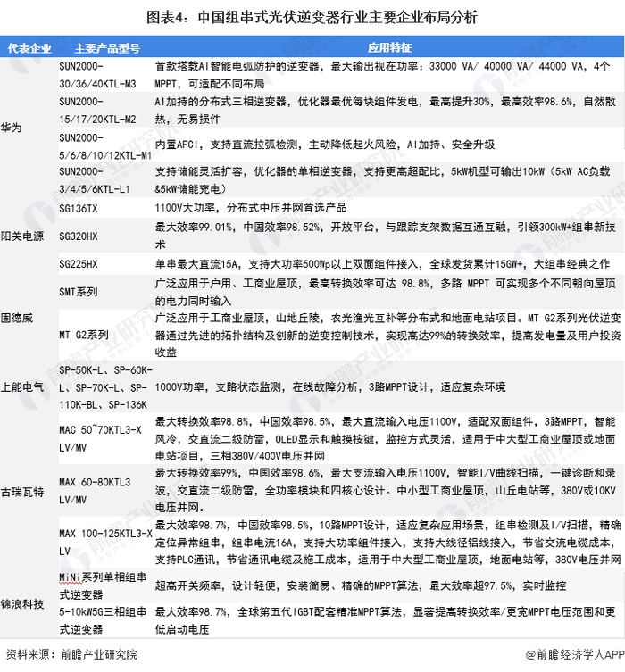Click the chart title '图表4：中国组串式光伏逆变器行业主要企业布局分析'

[x=312, y=18]
